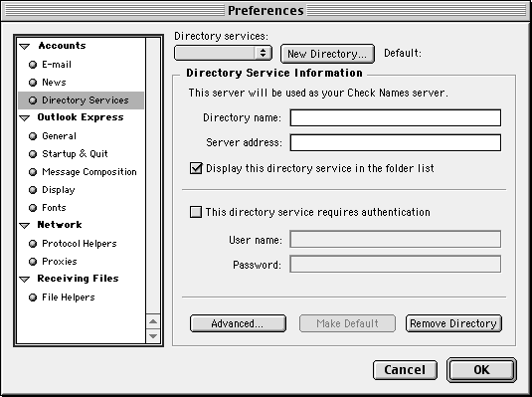Collapse the Receiving Files triangle

point(25,279)
